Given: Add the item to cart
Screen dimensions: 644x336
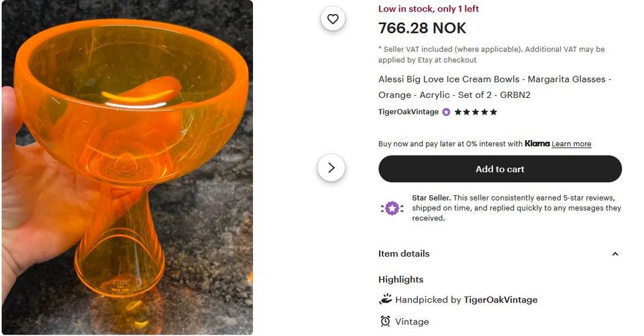Looking at the screenshot, I should tap(500, 169).
